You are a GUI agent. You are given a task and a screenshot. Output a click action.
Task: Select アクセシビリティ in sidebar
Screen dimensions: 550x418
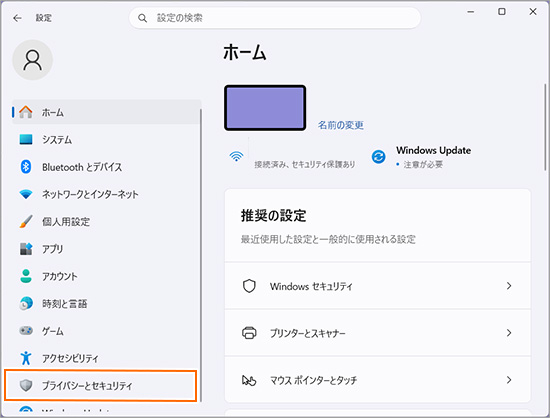click(107, 358)
